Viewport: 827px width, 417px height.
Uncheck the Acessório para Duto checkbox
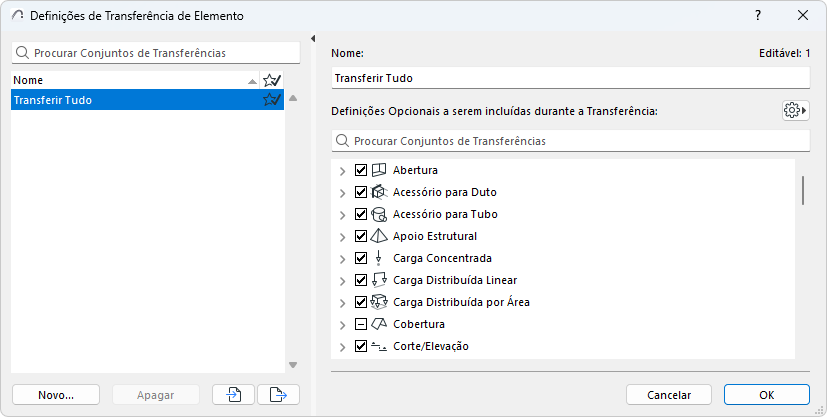click(361, 192)
